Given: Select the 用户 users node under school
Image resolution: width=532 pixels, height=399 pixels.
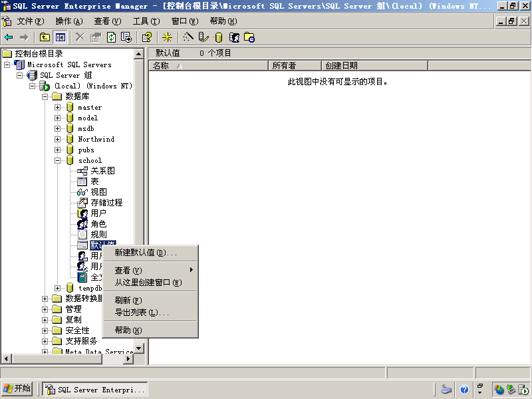Looking at the screenshot, I should click(98, 213).
